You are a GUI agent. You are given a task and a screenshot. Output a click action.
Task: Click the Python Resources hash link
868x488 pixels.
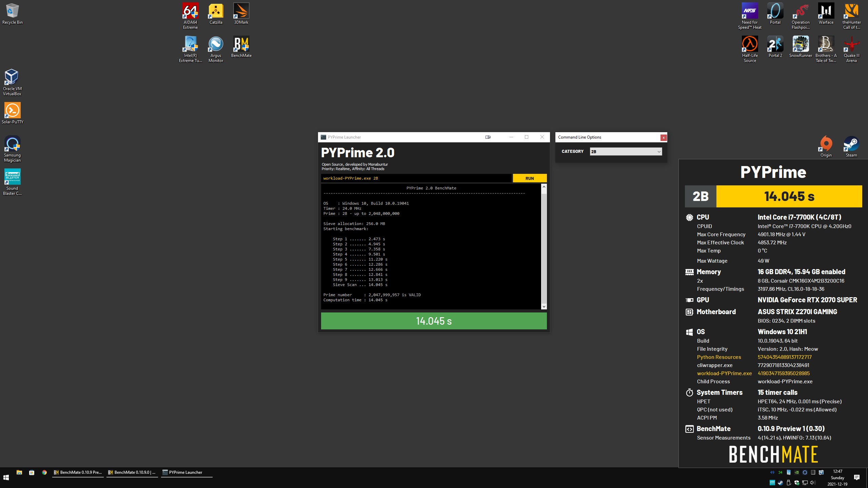coord(785,357)
